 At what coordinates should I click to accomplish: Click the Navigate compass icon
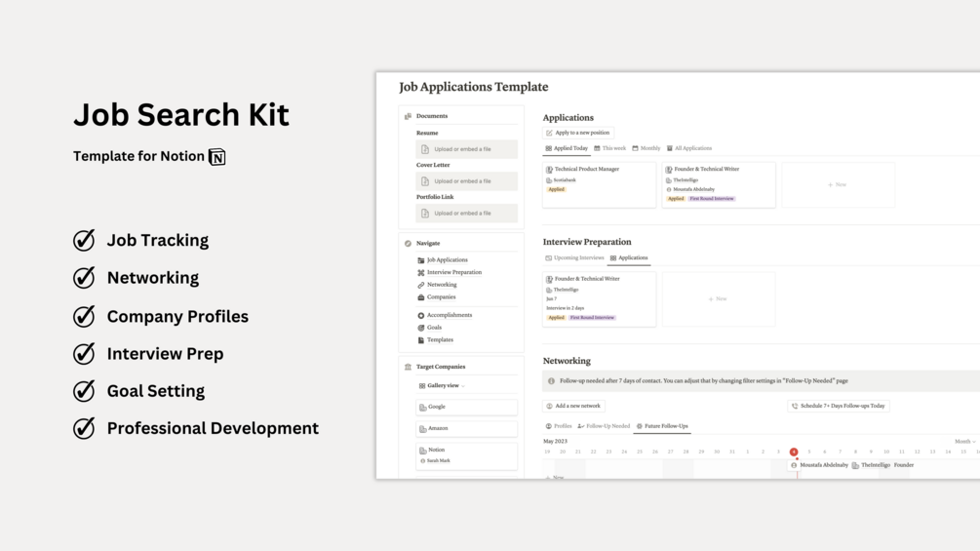click(x=409, y=244)
